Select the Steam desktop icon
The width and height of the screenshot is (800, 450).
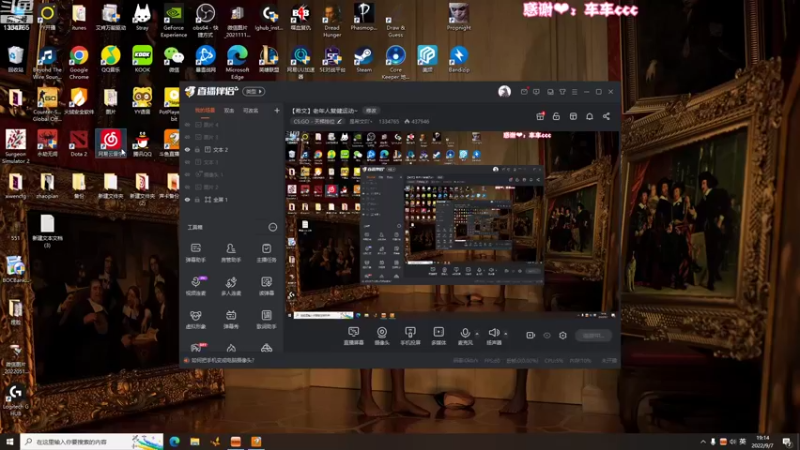[x=363, y=59]
